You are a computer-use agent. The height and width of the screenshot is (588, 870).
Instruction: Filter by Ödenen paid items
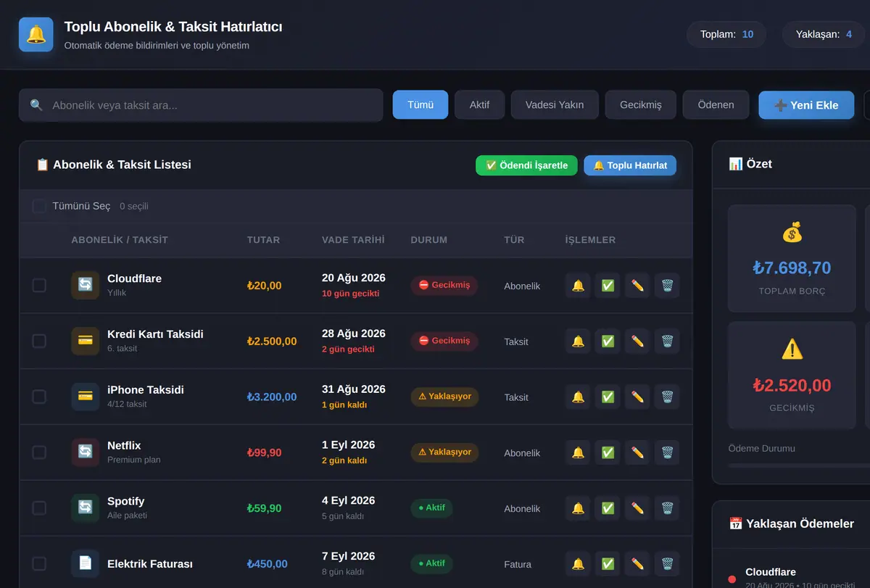coord(716,104)
